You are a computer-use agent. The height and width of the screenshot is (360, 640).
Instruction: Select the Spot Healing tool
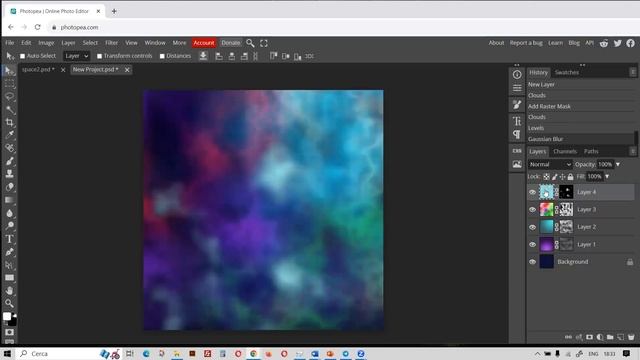coord(9,148)
